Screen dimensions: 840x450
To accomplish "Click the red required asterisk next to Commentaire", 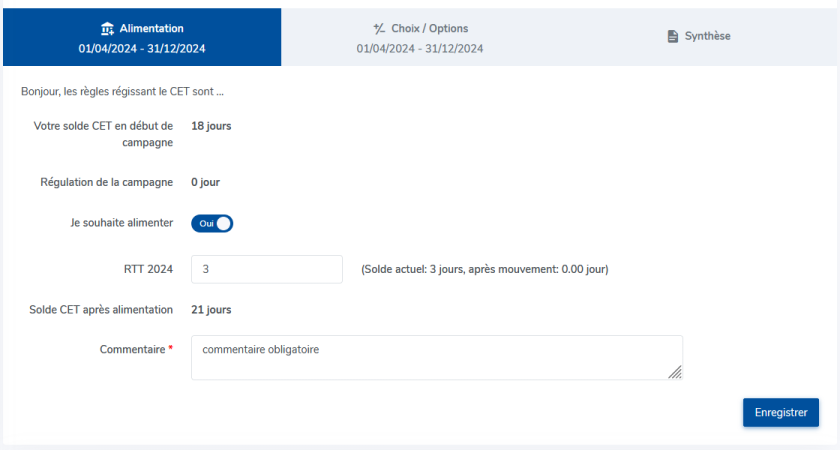I will pos(171,350).
